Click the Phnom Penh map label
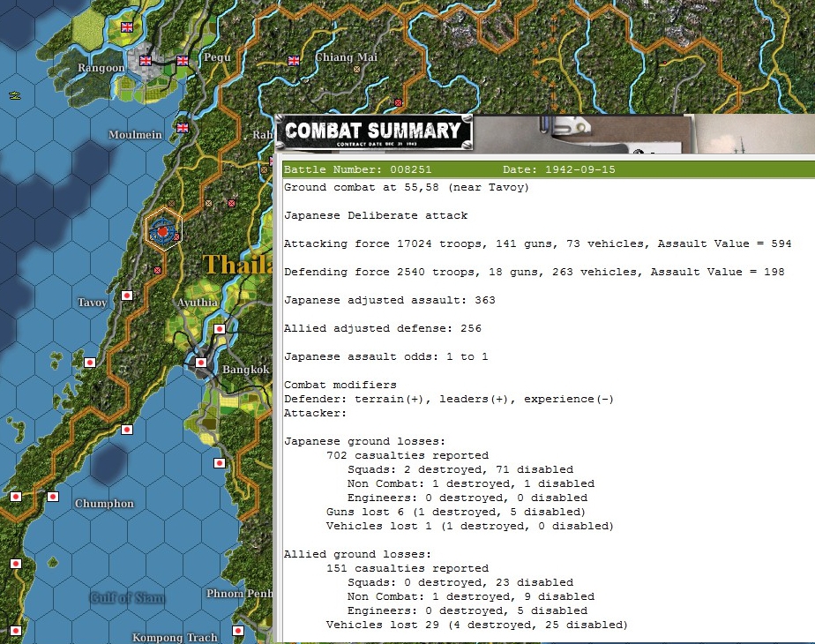This screenshot has height=644, width=815. click(240, 594)
